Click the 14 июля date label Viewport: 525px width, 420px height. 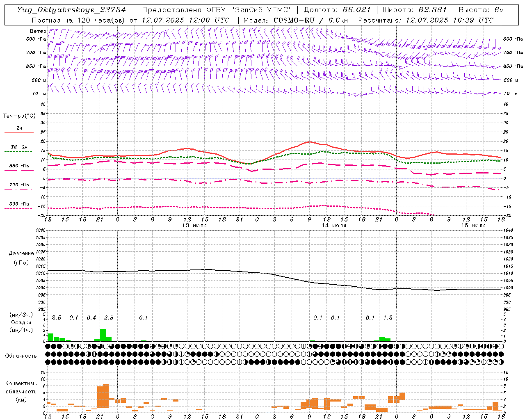[334, 226]
